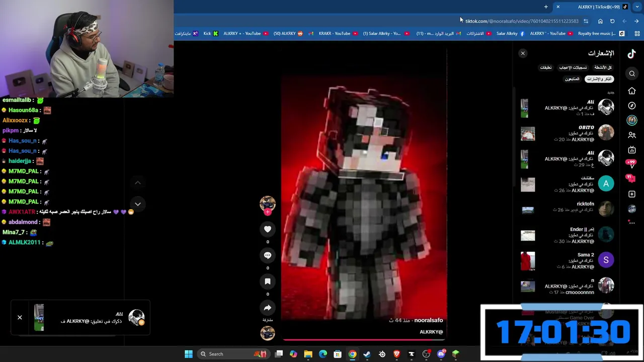
Task: Close the notifications panel
Action: click(x=523, y=53)
